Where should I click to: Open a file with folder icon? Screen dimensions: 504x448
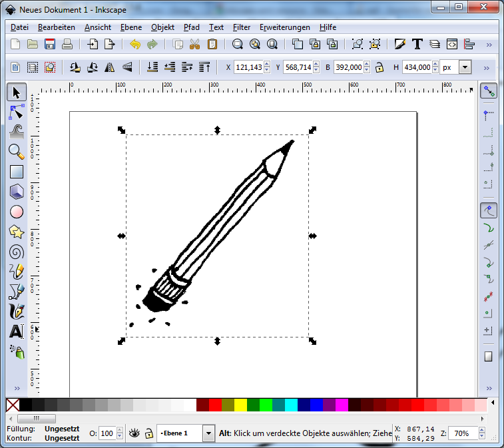tap(33, 44)
